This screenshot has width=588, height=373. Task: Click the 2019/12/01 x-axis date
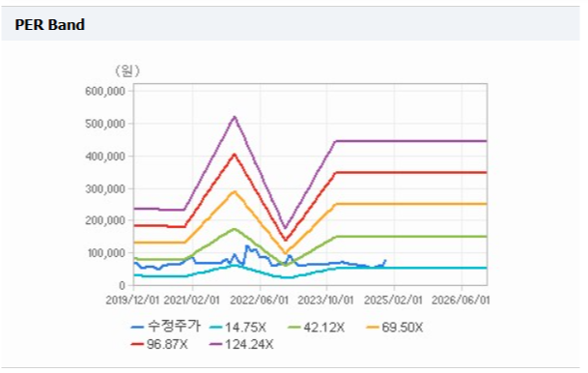click(132, 300)
